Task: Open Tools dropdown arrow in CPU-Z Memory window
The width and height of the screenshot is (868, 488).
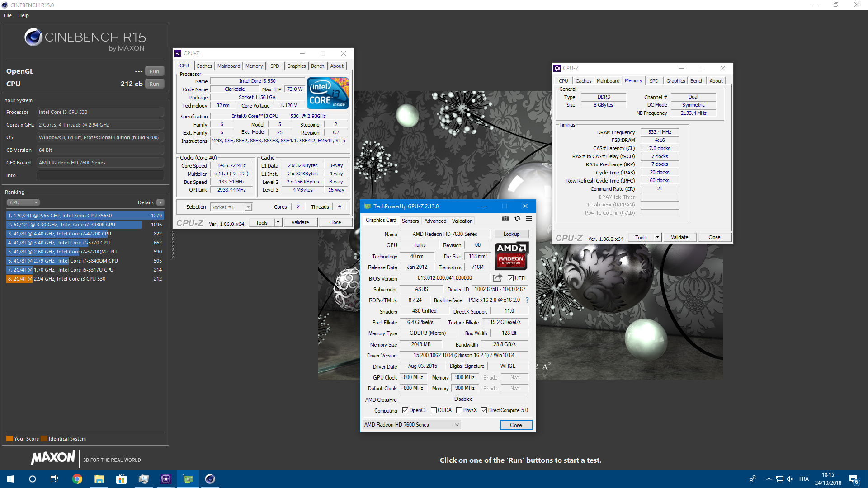Action: coord(658,237)
